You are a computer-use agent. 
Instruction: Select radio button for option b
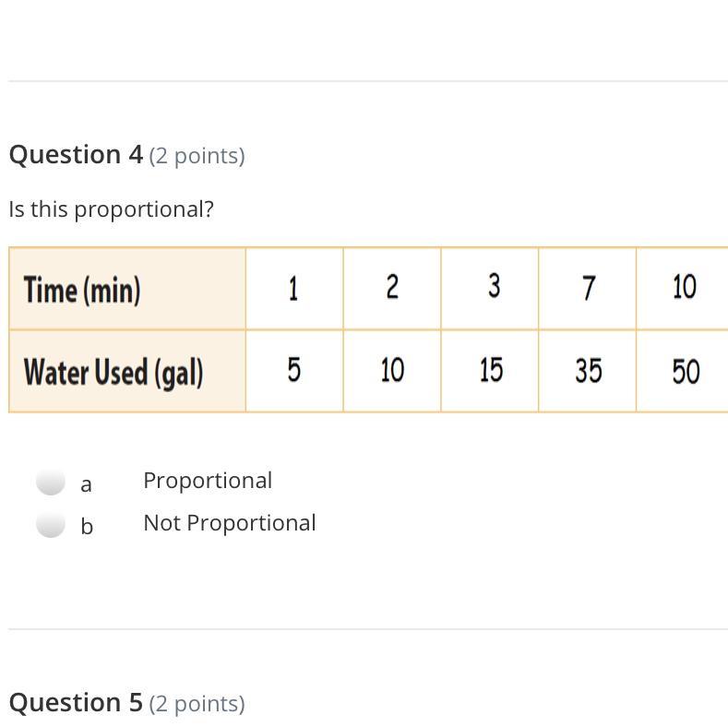(51, 524)
